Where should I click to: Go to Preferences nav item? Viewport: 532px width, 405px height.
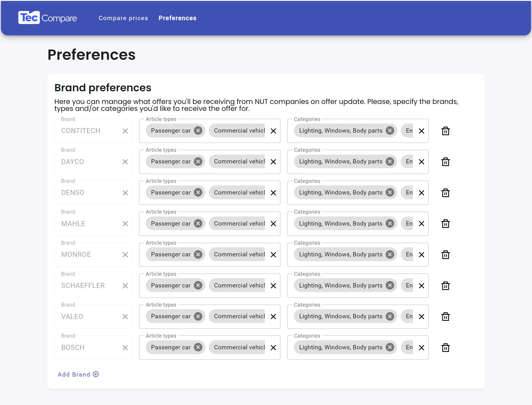pos(177,18)
